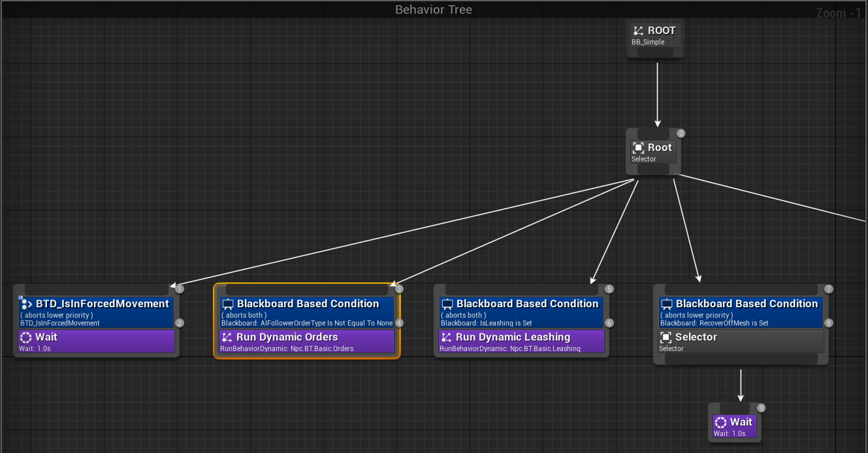Image resolution: width=868 pixels, height=453 pixels.
Task: Click the output pin below the ROOT node
Action: pos(655,52)
